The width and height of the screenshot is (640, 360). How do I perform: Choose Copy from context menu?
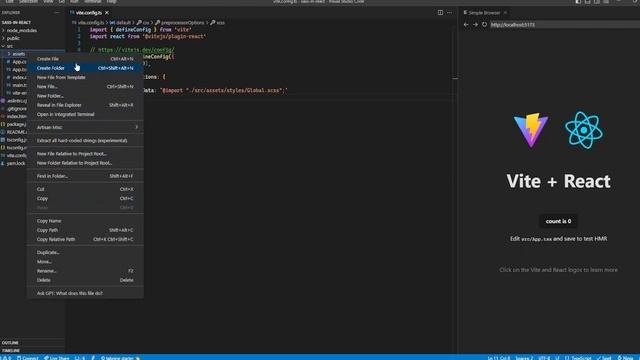tap(85, 198)
